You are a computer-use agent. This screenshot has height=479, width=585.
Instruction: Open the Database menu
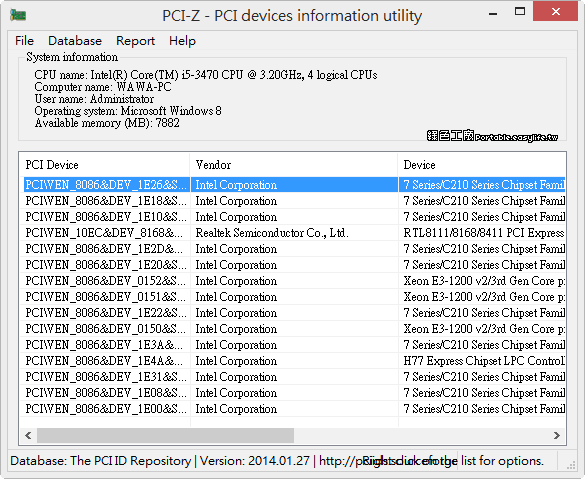coord(75,41)
